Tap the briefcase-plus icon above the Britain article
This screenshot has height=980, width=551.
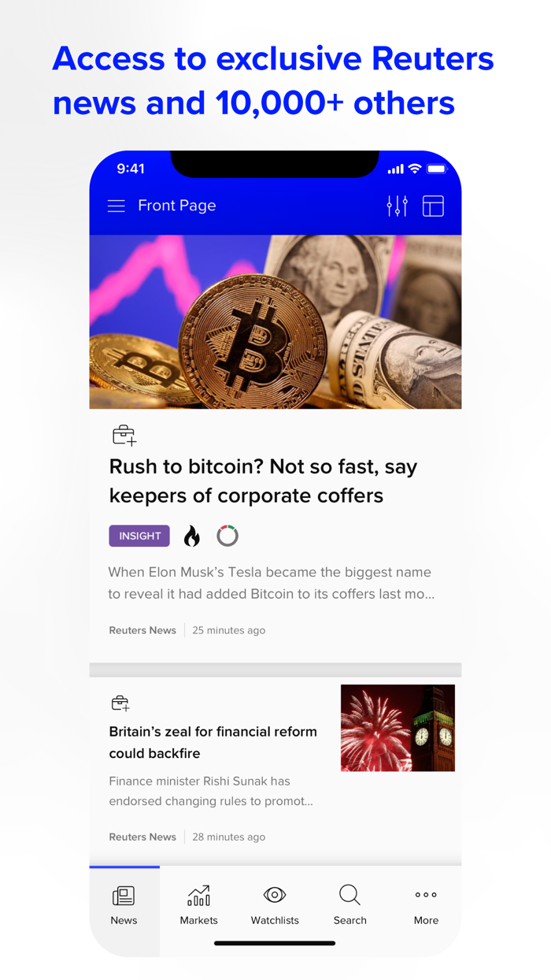point(120,703)
